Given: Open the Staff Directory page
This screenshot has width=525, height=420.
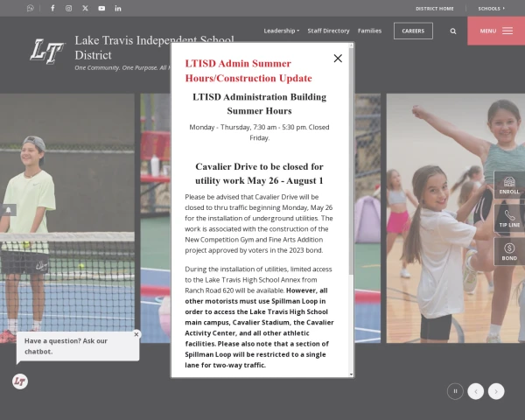Looking at the screenshot, I should 328,31.
